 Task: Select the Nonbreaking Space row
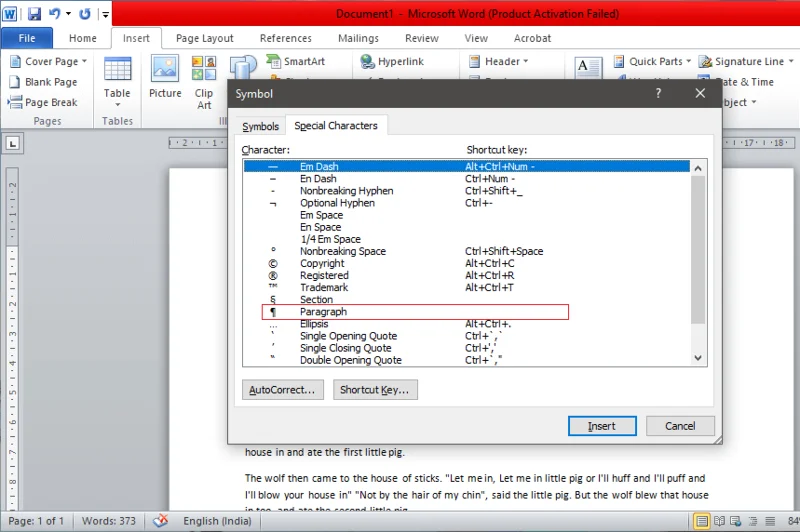point(466,251)
